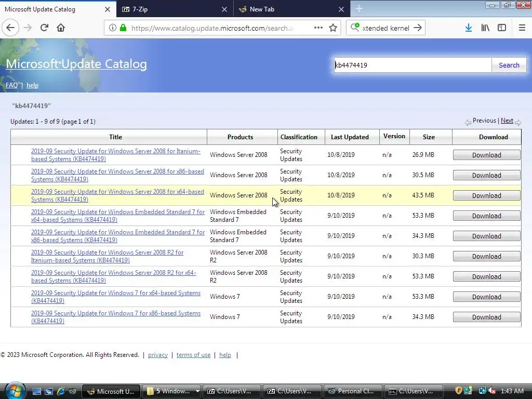Open Server 2008 x86-based KB4474419 update link
Viewport: 532px width, 399px height.
[117, 175]
